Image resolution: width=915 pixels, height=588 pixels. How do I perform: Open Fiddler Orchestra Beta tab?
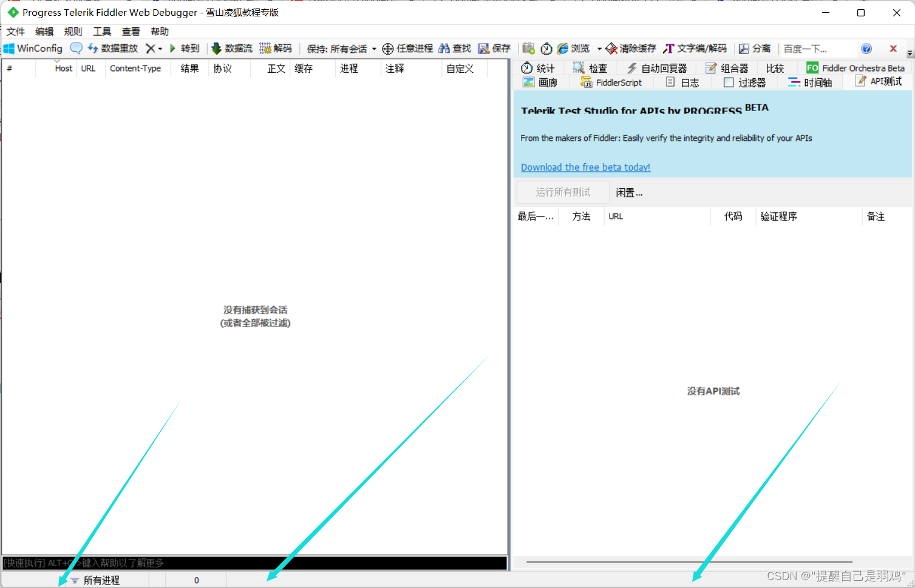[x=855, y=68]
